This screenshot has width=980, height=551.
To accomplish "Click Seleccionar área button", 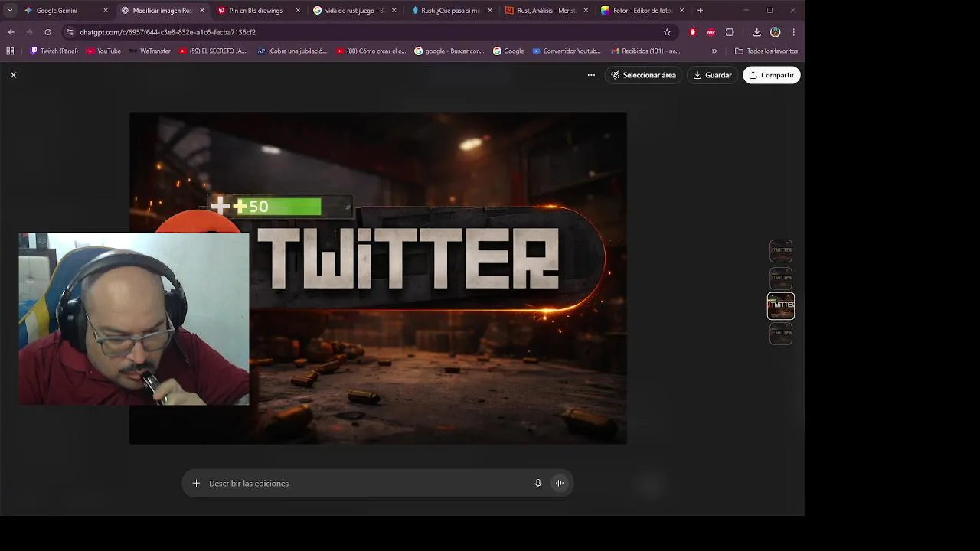I will pyautogui.click(x=644, y=75).
